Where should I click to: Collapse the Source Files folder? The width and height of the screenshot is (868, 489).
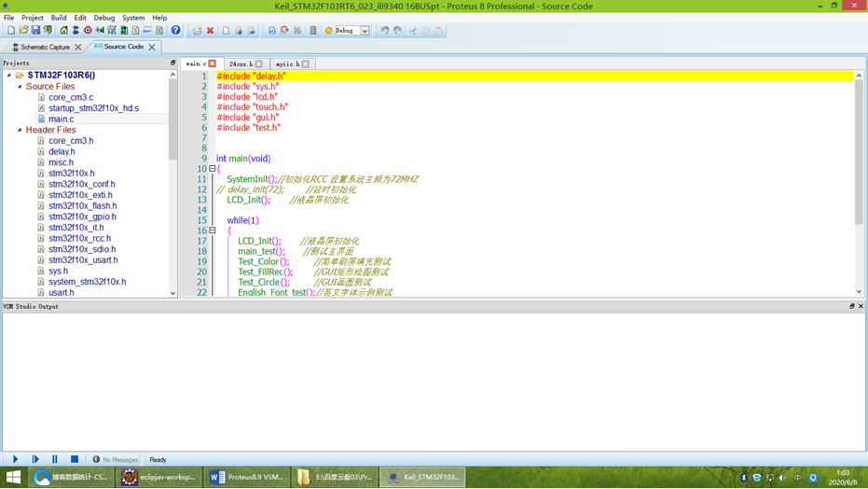(x=20, y=87)
